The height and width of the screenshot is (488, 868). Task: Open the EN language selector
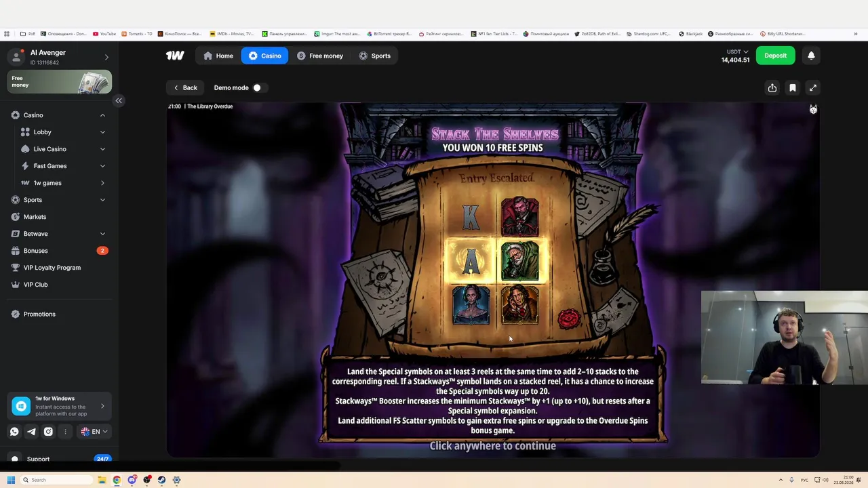tap(94, 432)
